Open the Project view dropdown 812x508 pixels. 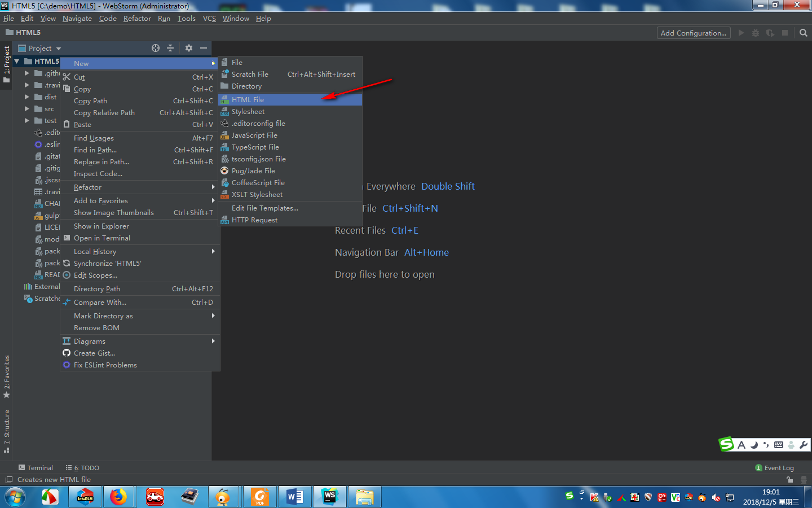coord(39,49)
